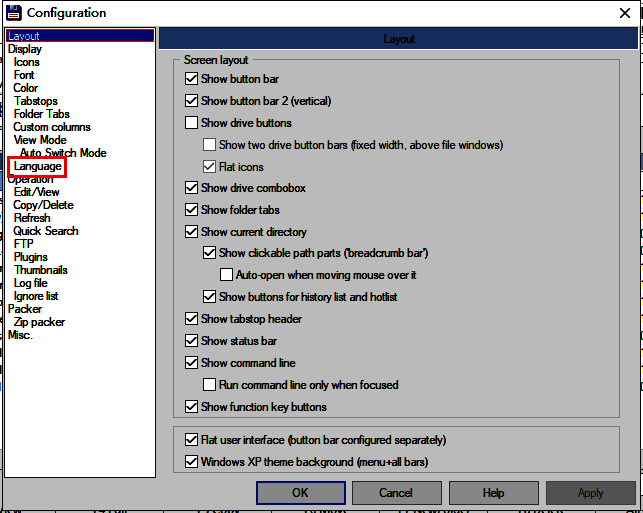Open Quick Search settings
The height and width of the screenshot is (513, 643).
tap(46, 231)
